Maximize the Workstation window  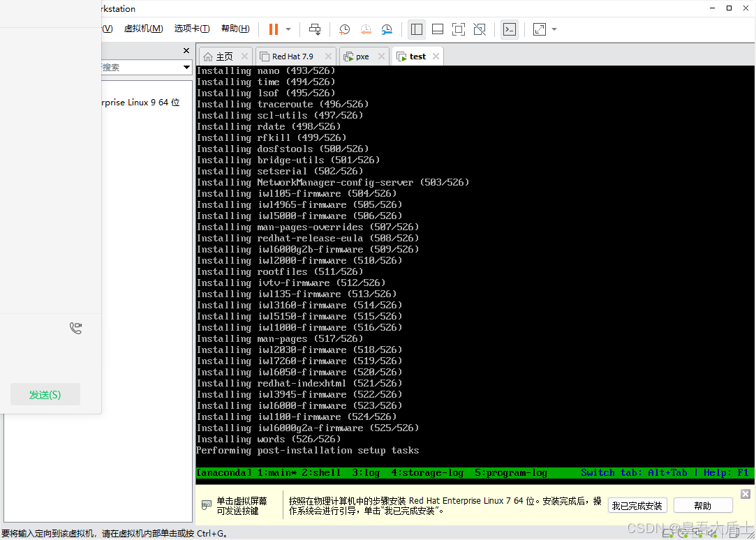[x=729, y=8]
